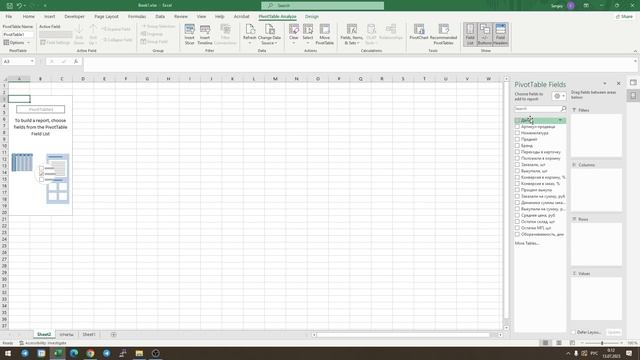Click the Save icon in title bar
640x360 pixels.
9,5
